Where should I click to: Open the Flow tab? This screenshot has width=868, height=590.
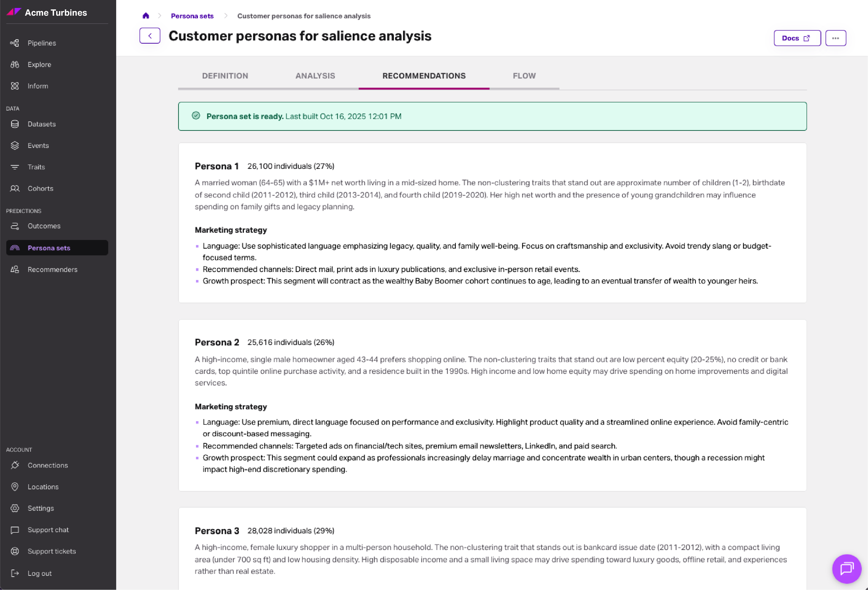[x=524, y=76]
